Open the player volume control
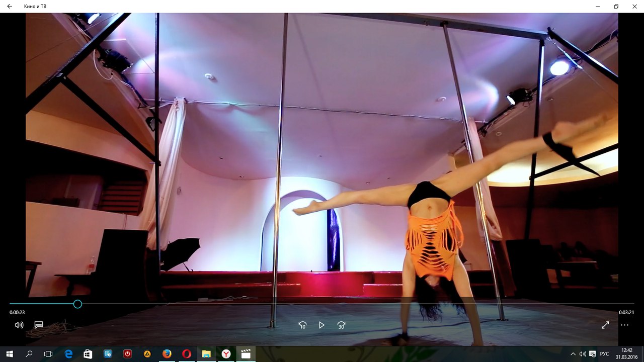644x362 pixels. (x=19, y=325)
